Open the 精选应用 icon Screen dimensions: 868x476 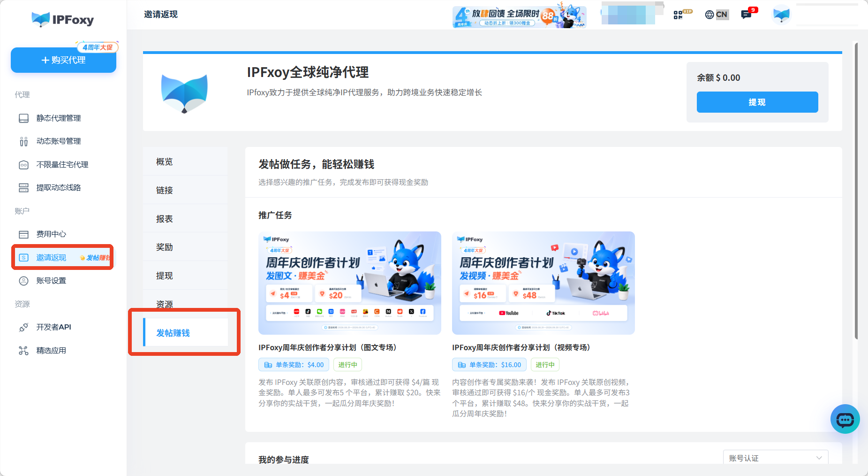coord(23,351)
